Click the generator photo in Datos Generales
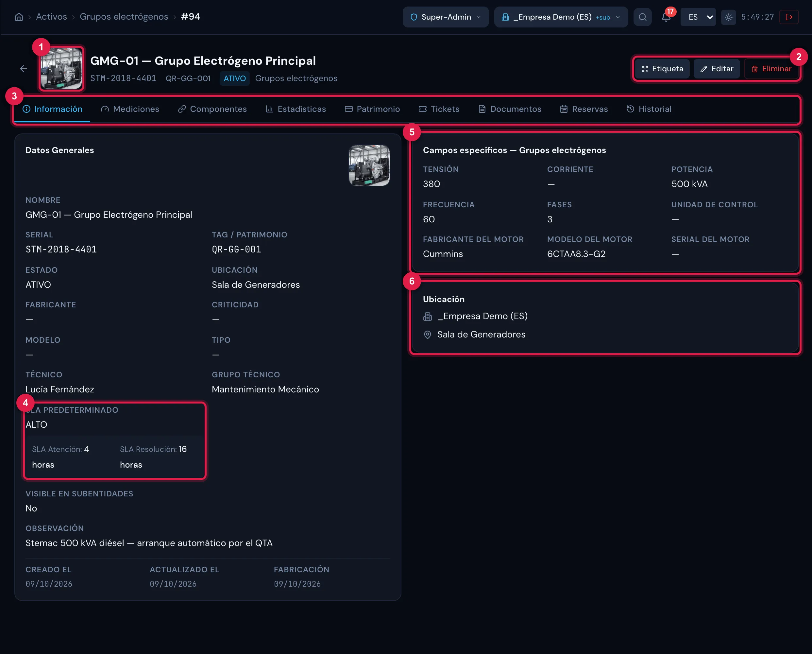Viewport: 812px width, 654px height. (x=369, y=165)
